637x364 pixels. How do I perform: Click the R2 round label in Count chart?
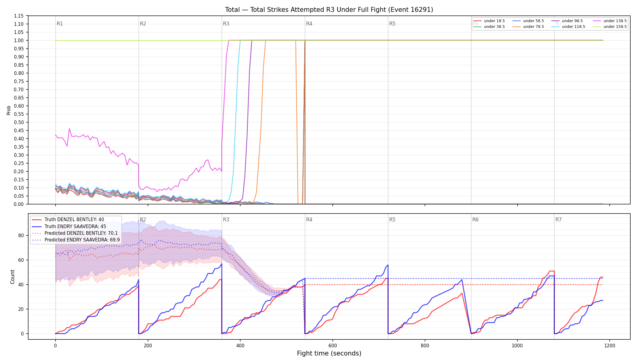[x=143, y=220]
